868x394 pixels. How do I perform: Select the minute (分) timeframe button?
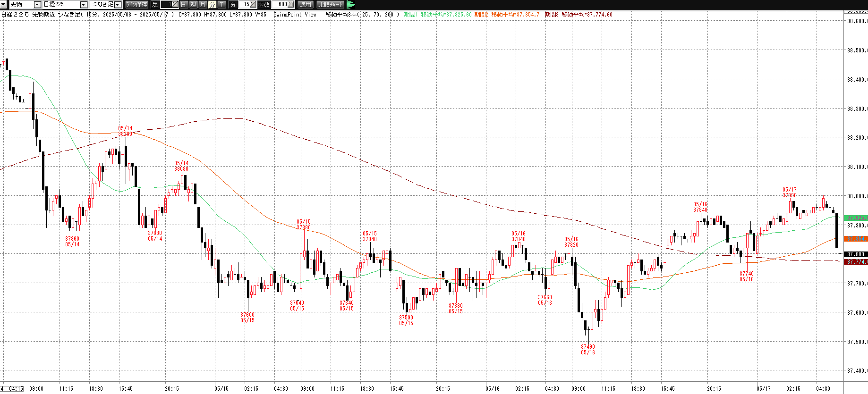pyautogui.click(x=212, y=5)
